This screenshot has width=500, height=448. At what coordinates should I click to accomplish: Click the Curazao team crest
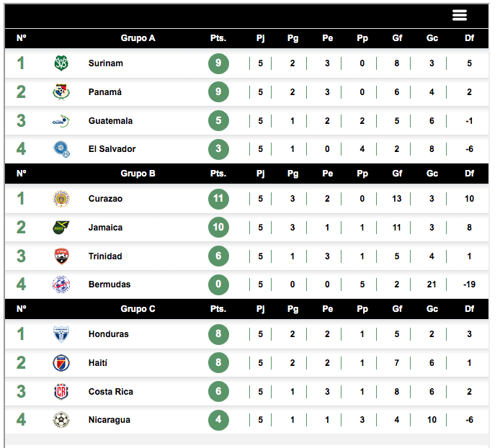point(61,199)
